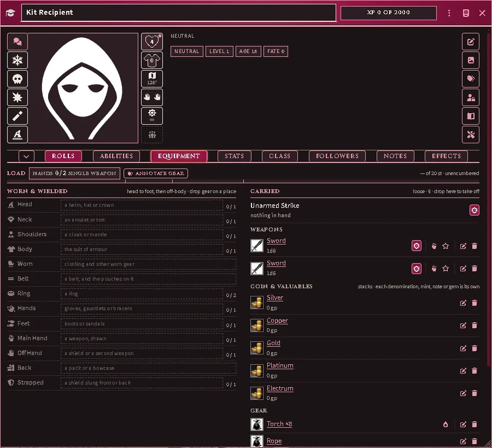Delete the Copper coin entry
Image resolution: width=492 pixels, height=448 pixels.
[475, 325]
